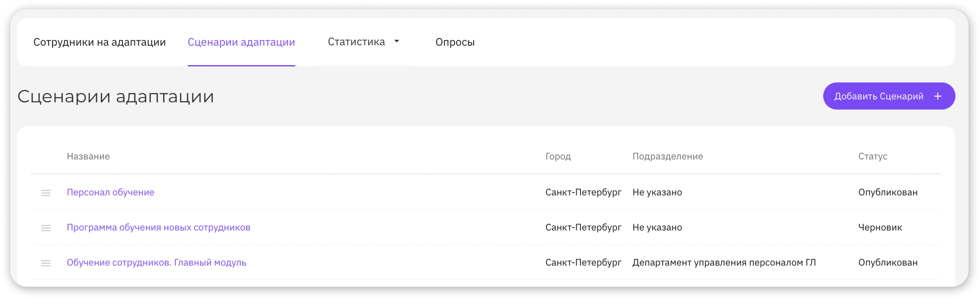Screen dimensions: 980x299
Task: Open Сотрудники на адаптации tab
Action: [x=99, y=42]
